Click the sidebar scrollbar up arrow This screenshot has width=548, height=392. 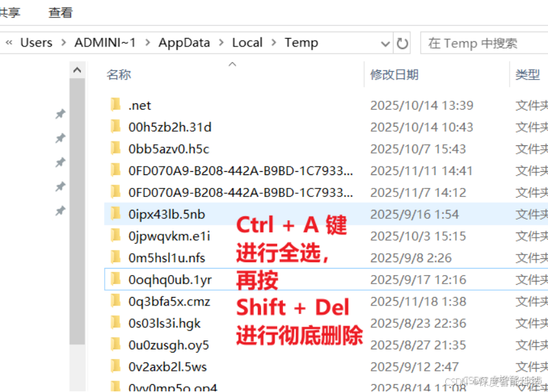(x=78, y=70)
